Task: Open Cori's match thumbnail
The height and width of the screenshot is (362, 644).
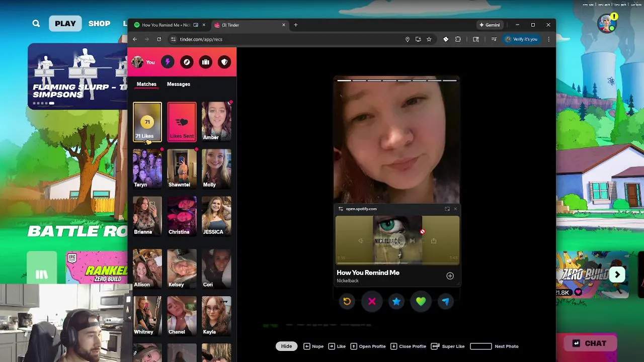Action: (216, 268)
